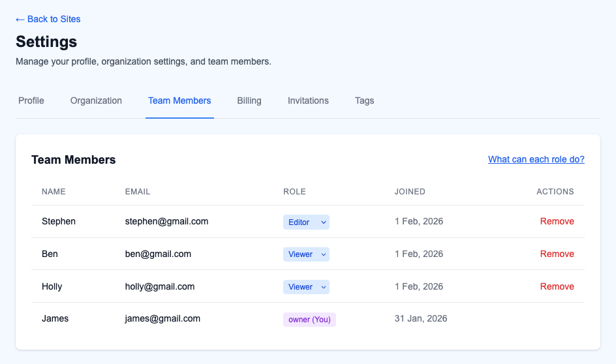Viewport: 616px width, 364px height.
Task: Open the Organization tab
Action: [96, 101]
